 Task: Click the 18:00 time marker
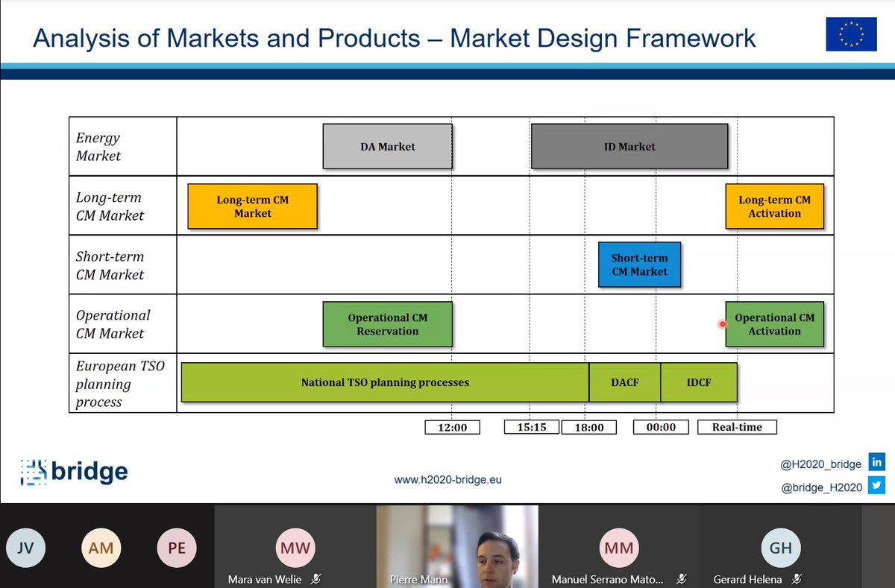click(x=589, y=427)
